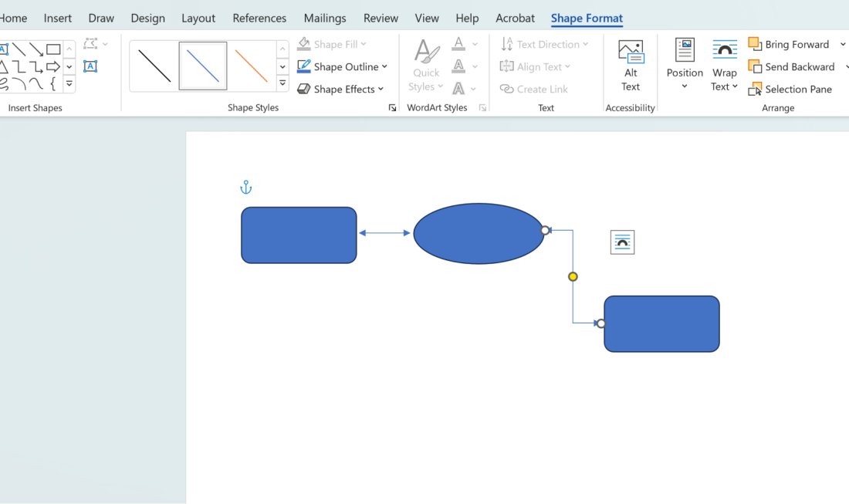The image size is (849, 504).
Task: Select the arrow line shape tool
Action: (36, 49)
